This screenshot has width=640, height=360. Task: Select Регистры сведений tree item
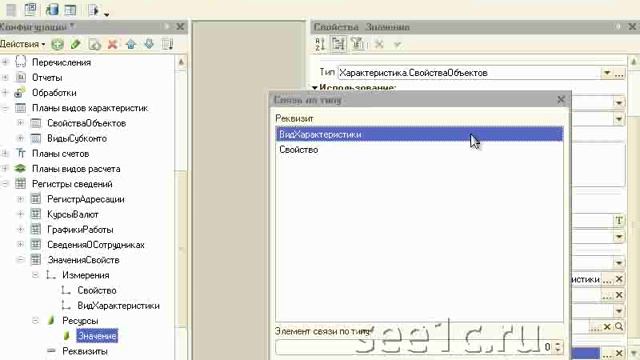tap(72, 184)
